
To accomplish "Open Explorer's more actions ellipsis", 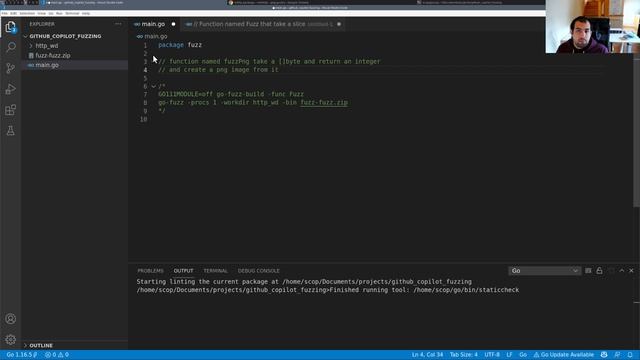I will tap(118, 24).
